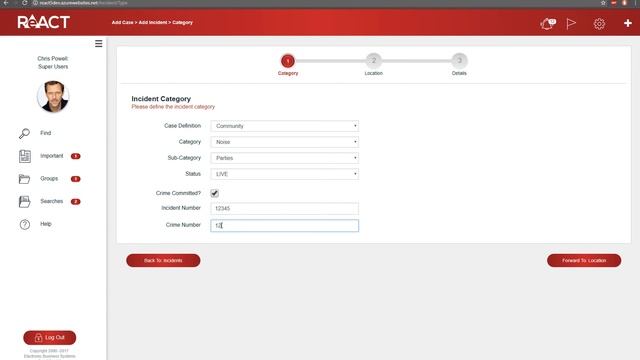
Task: Click the browser bookmark star icon
Action: (603, 3)
